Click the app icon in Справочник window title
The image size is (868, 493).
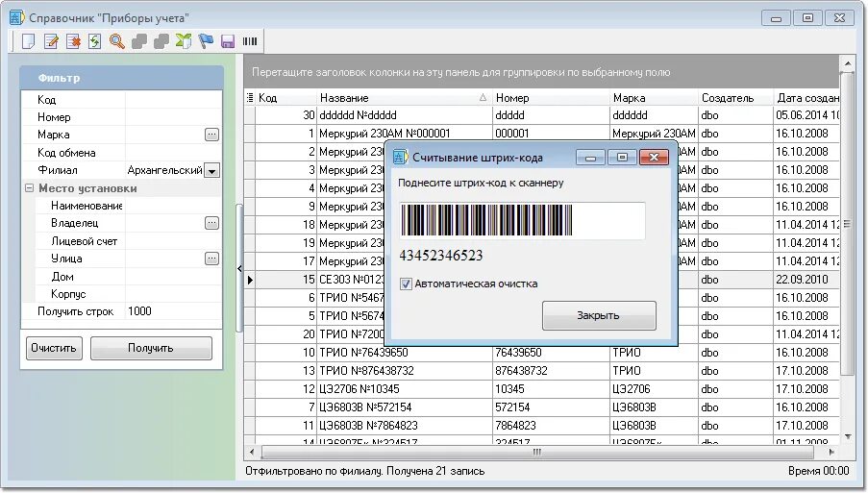point(16,17)
